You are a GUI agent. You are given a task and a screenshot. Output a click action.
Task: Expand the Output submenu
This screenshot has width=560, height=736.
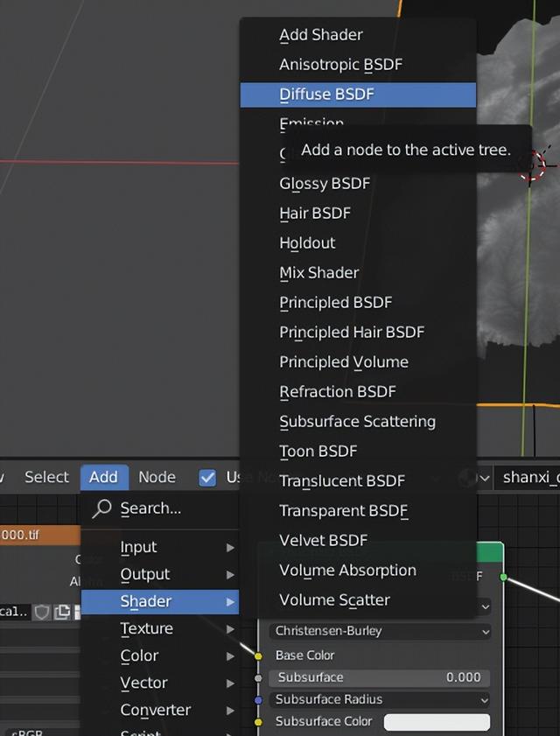tap(159, 574)
